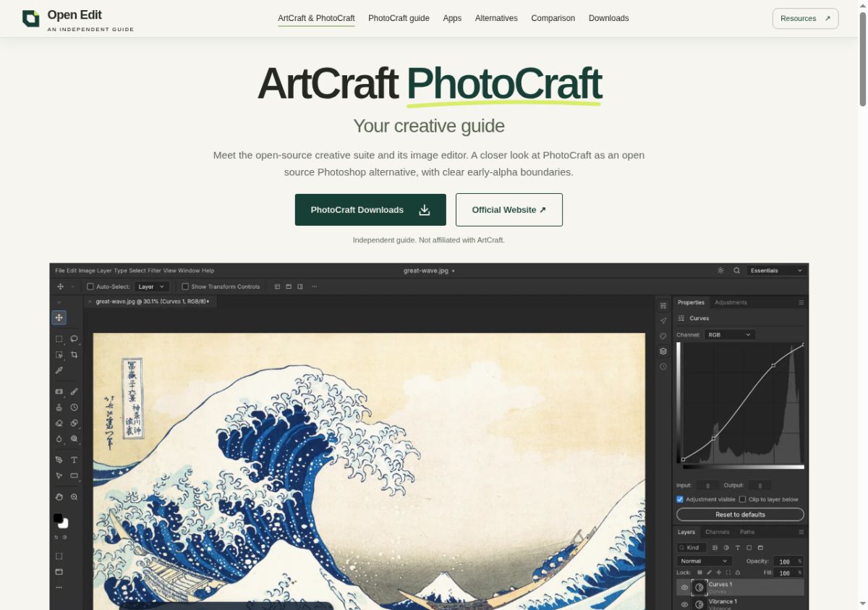The width and height of the screenshot is (868, 610).
Task: Click Reset to defaults button
Action: point(740,514)
